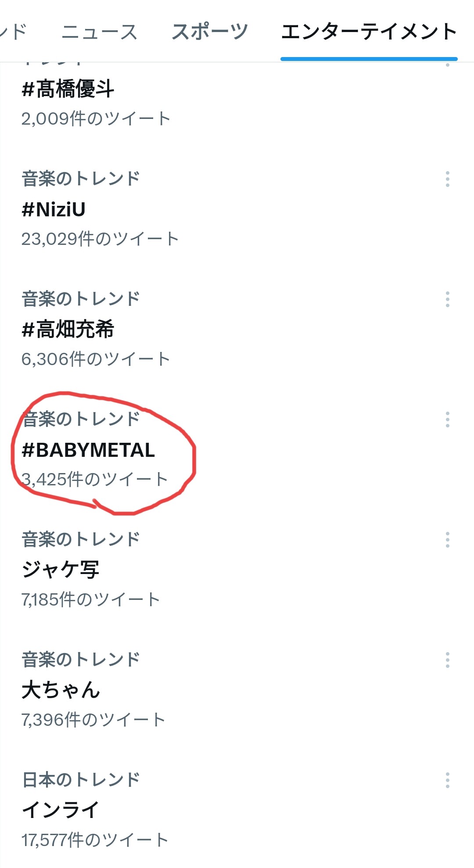Screen dimensions: 474x868
Task: Open more options for #高畑充希 trend
Action: tap(447, 299)
